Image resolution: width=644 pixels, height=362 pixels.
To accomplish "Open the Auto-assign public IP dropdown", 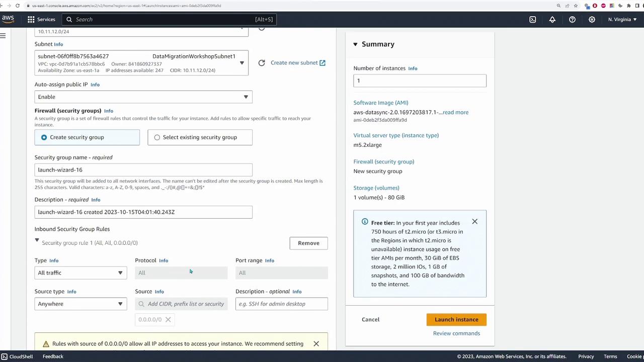I will pos(143,97).
